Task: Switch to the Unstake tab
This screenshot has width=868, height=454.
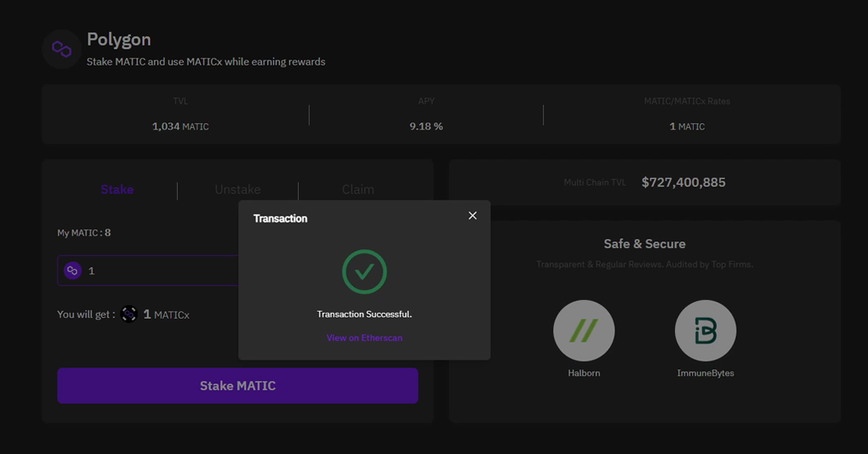Action: point(237,189)
